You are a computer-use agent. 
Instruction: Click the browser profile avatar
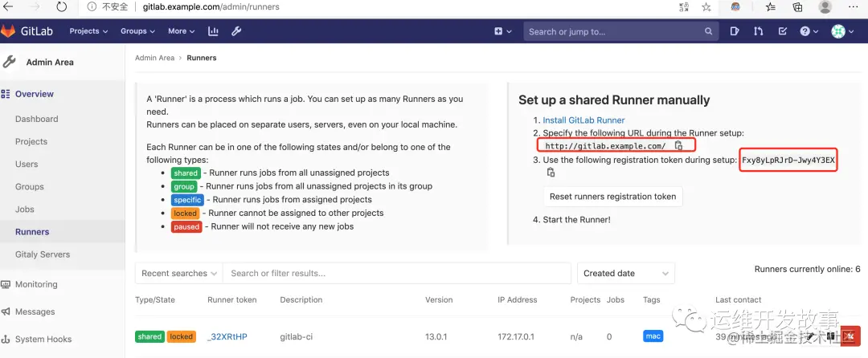[825, 6]
